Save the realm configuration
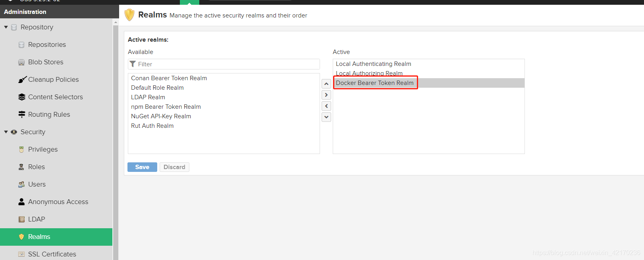Viewport: 644px width, 260px height. click(142, 167)
